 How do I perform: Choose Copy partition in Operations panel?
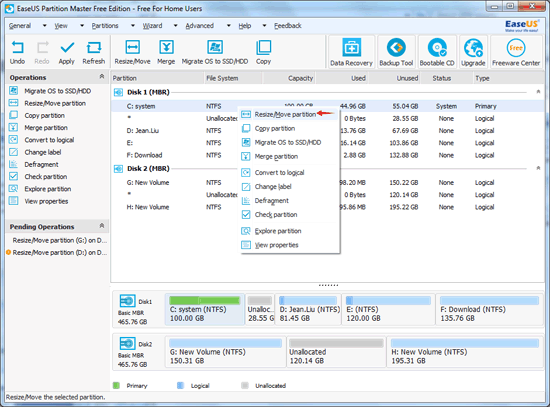tap(37, 115)
